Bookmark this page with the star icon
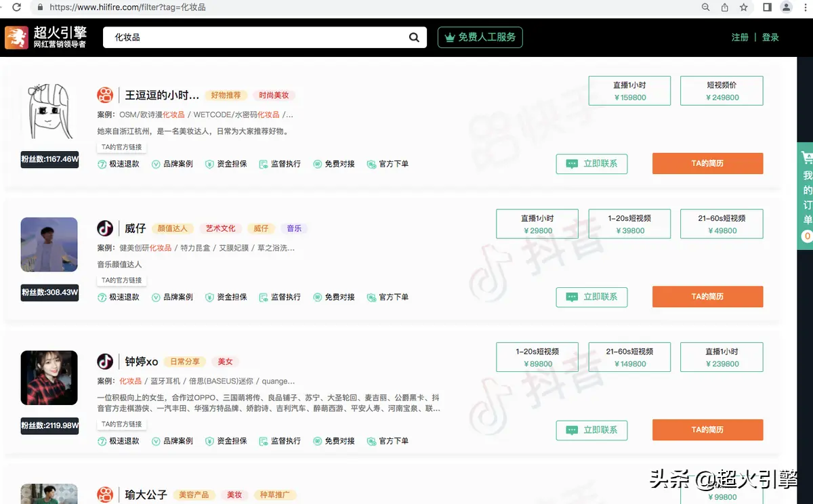Screen dimensions: 813x504 744,7
